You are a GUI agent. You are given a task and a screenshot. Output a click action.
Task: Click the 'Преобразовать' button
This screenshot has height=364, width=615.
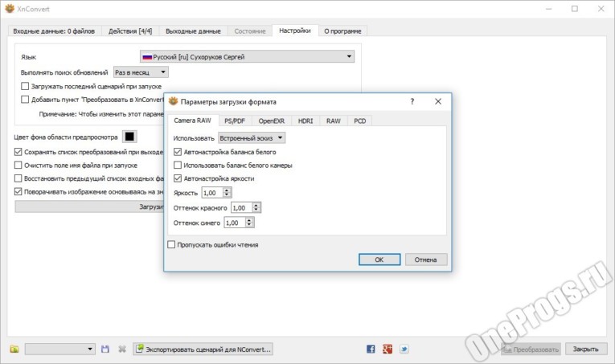pyautogui.click(x=531, y=349)
